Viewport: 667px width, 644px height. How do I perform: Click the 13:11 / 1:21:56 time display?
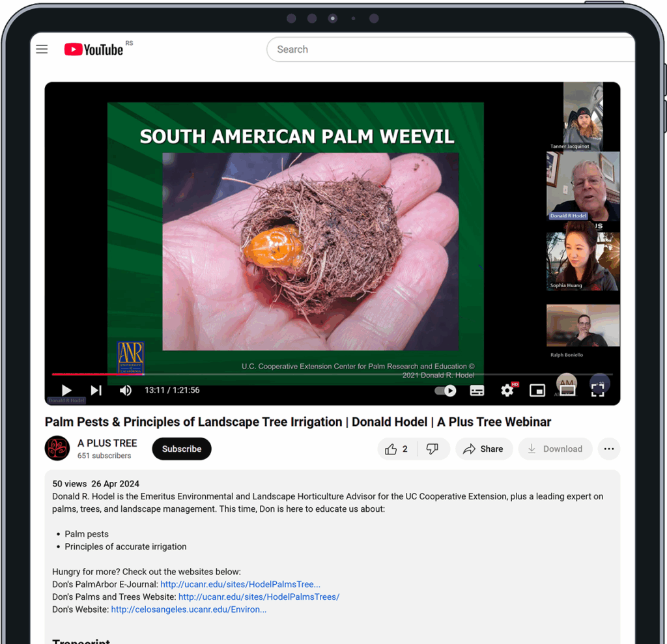point(172,390)
